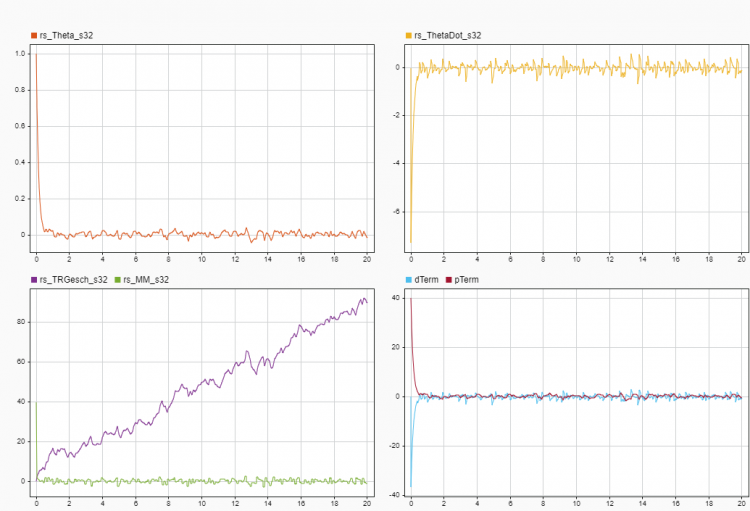Screen dimensions: 750x511
Task: Select the rs_ThetaDot_s32 legend label text
Action: (x=447, y=35)
